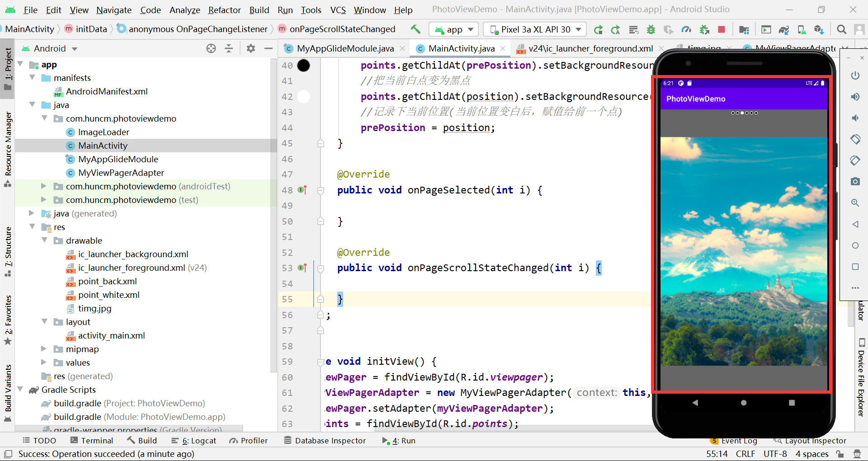Toggle the Build Variants side panel

coord(8,393)
